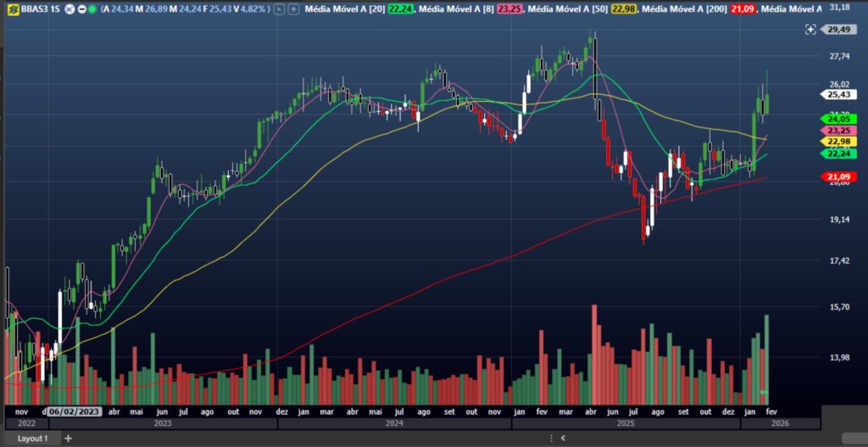Click the current price tag 25,43 on the price axis
The height and width of the screenshot is (447, 868).
(837, 95)
